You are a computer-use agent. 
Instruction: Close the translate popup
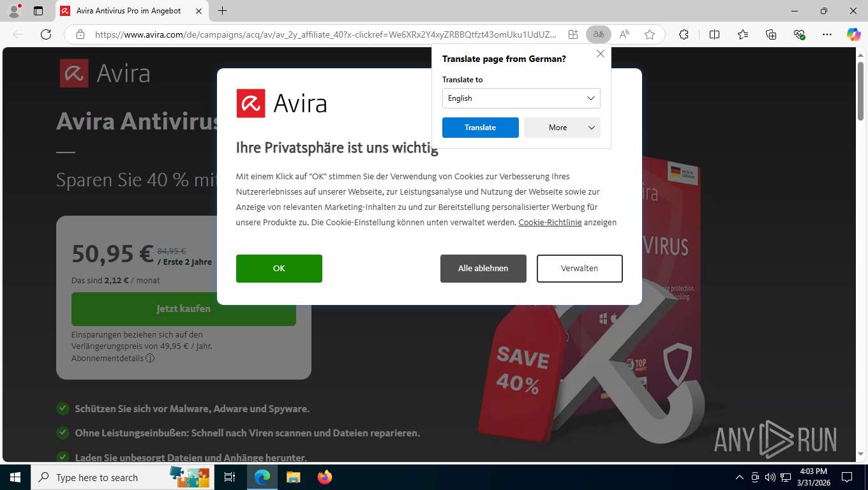tap(601, 54)
